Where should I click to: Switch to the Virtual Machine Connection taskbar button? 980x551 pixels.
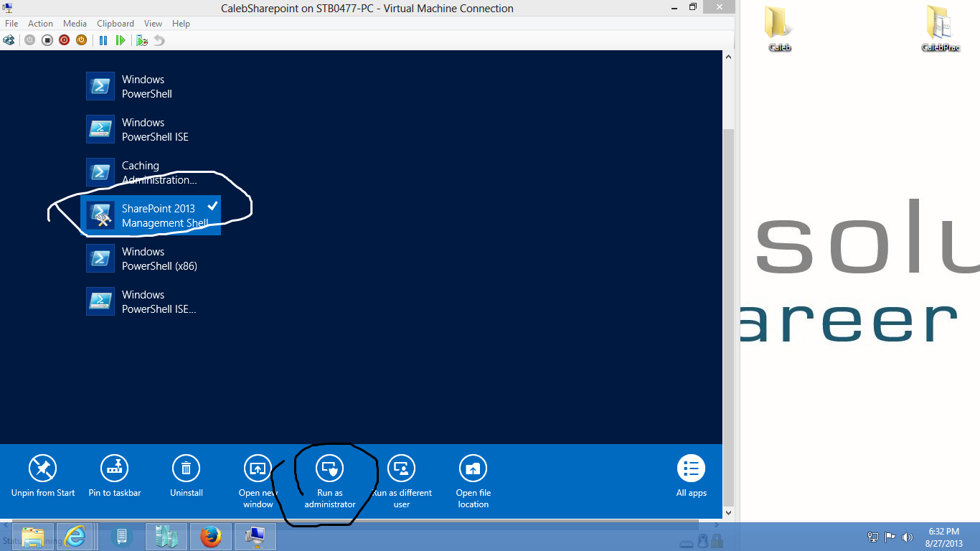[255, 537]
